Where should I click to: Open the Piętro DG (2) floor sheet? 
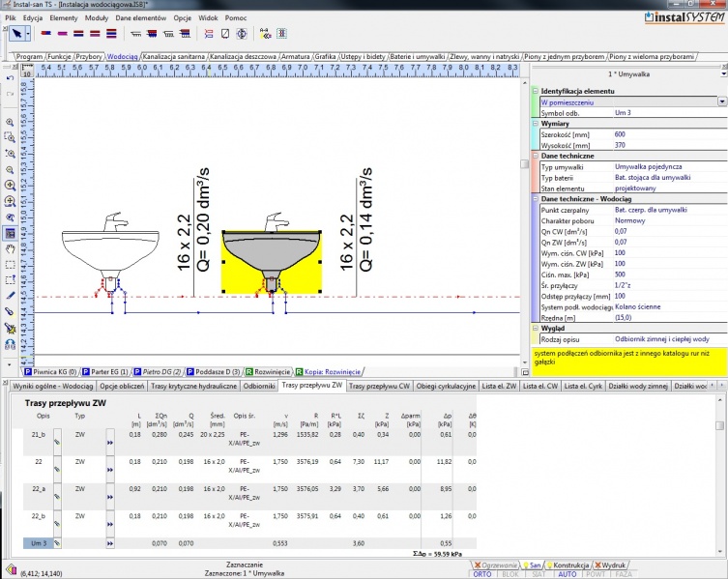[x=158, y=371]
